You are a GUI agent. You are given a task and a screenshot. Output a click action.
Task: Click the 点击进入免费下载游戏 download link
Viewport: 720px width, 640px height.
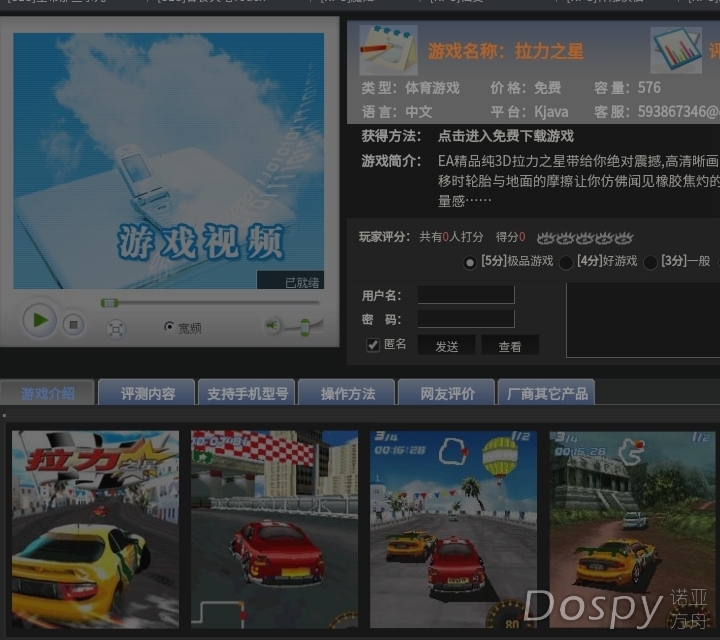505,136
